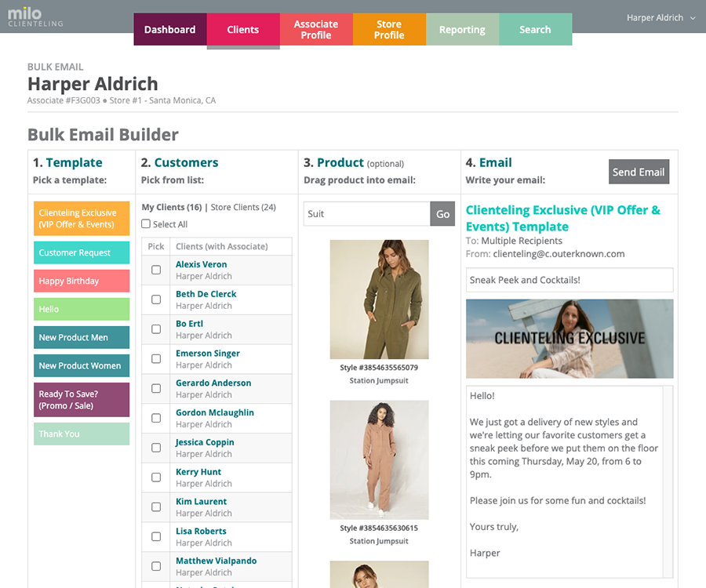The width and height of the screenshot is (706, 588).
Task: Check the box for Matthew Vialpando
Action: coord(156,566)
